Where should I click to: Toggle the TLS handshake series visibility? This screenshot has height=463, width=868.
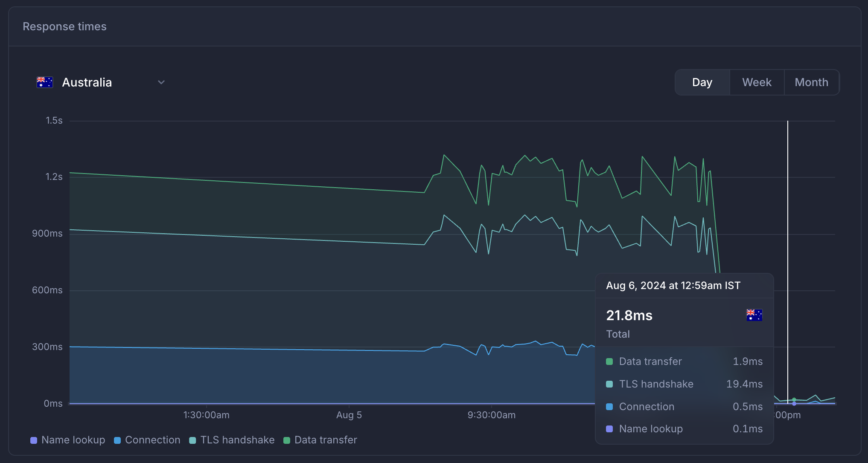click(233, 440)
